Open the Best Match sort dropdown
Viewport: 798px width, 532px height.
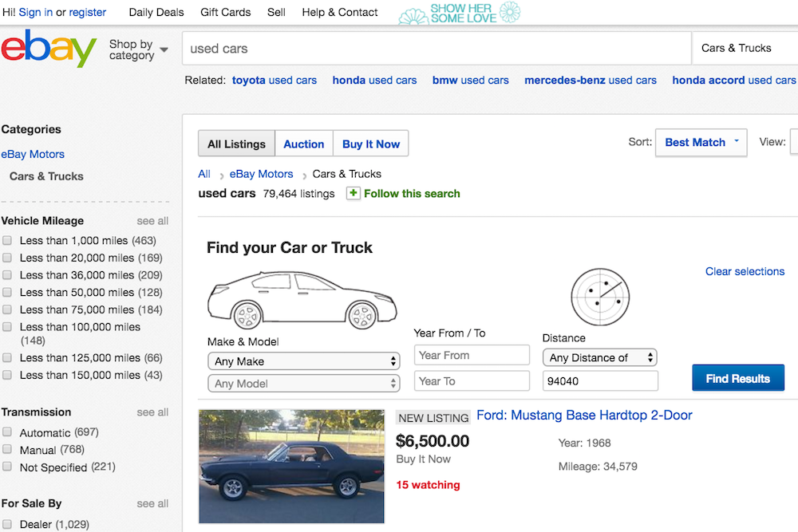point(701,143)
